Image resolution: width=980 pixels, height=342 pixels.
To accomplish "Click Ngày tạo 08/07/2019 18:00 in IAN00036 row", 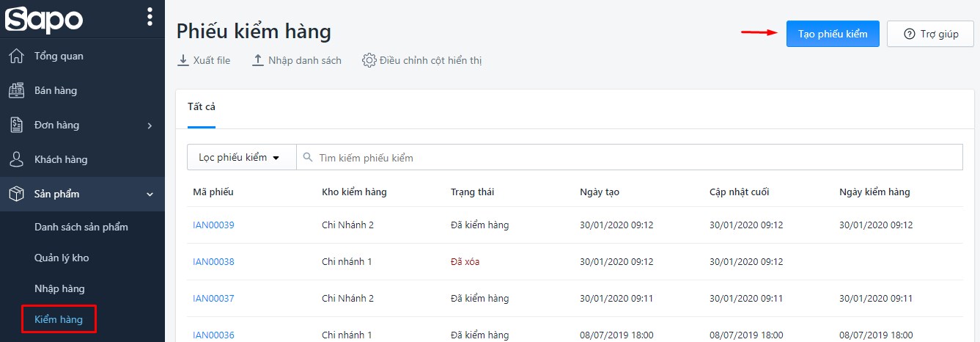I will coord(616,335).
